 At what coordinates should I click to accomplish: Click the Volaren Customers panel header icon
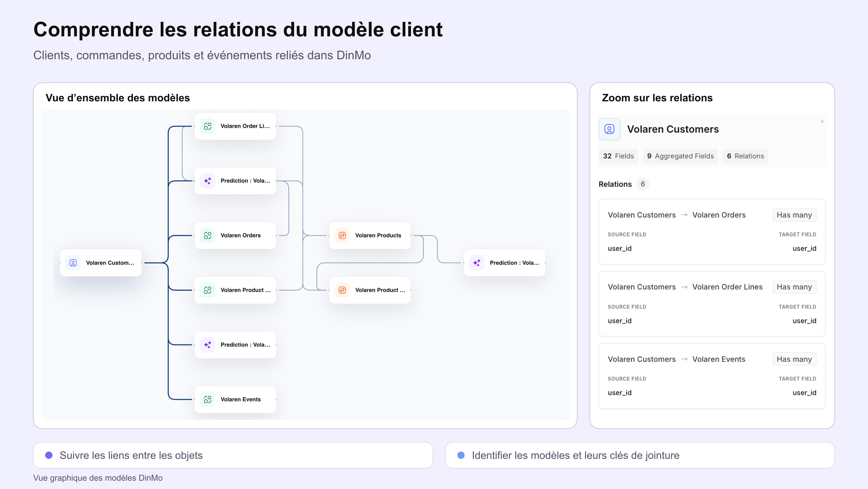(x=609, y=129)
